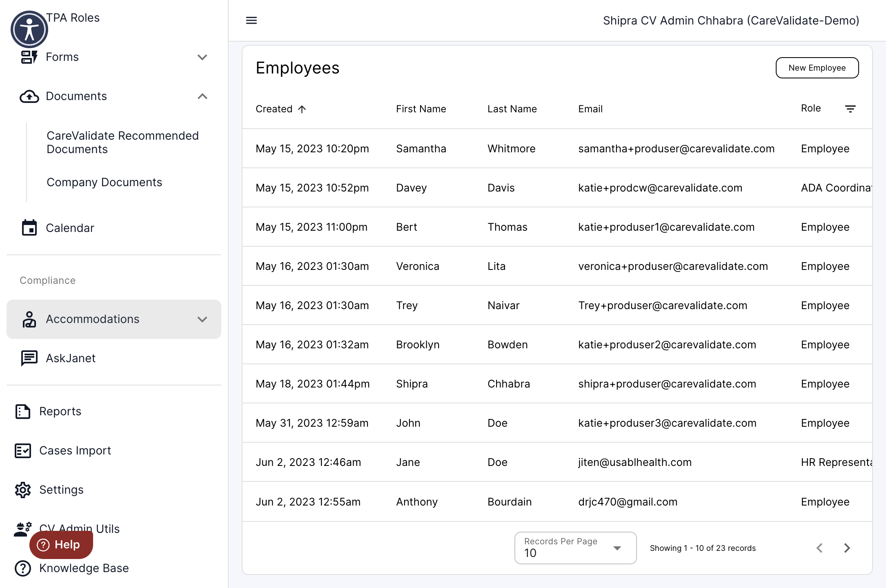This screenshot has width=886, height=588.
Task: Sort by First Name column header
Action: pyautogui.click(x=421, y=109)
